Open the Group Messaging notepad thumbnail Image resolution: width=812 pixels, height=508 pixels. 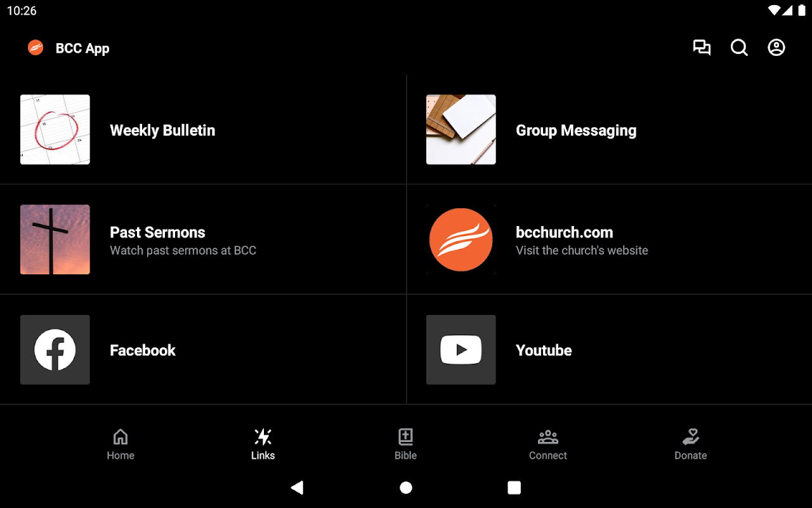tap(461, 130)
